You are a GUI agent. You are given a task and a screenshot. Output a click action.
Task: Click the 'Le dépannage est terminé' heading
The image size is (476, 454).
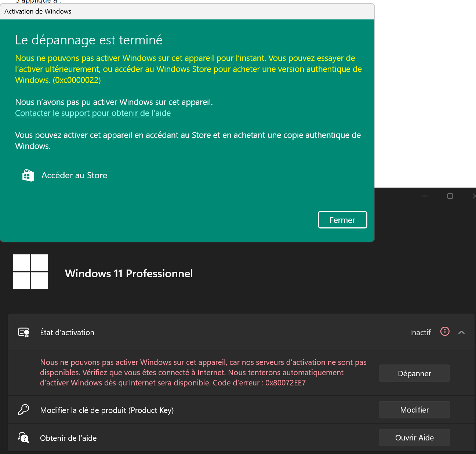click(x=89, y=40)
